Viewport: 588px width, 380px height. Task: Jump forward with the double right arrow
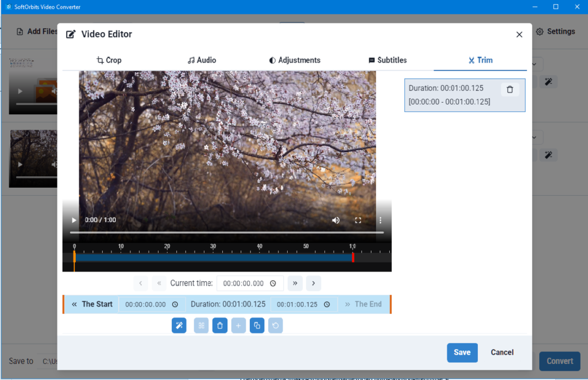[x=295, y=283]
